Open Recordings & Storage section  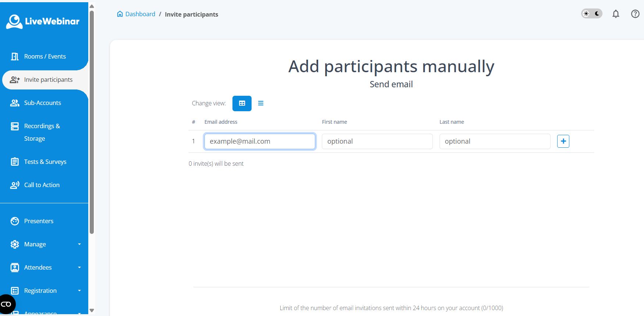[42, 132]
